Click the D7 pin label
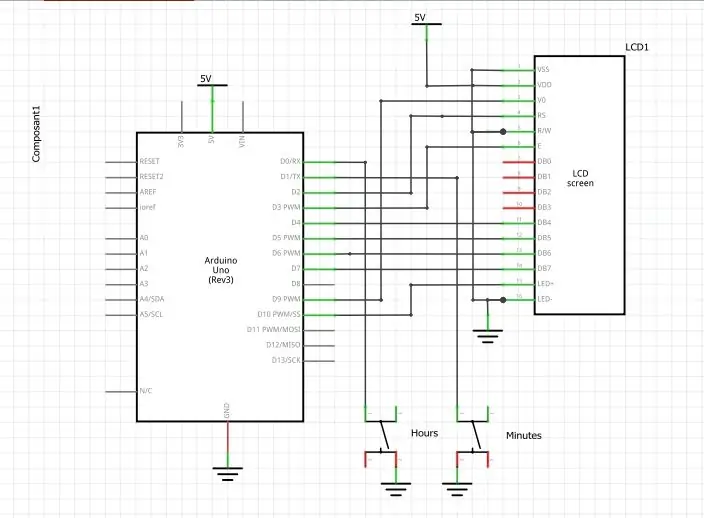 pos(295,268)
